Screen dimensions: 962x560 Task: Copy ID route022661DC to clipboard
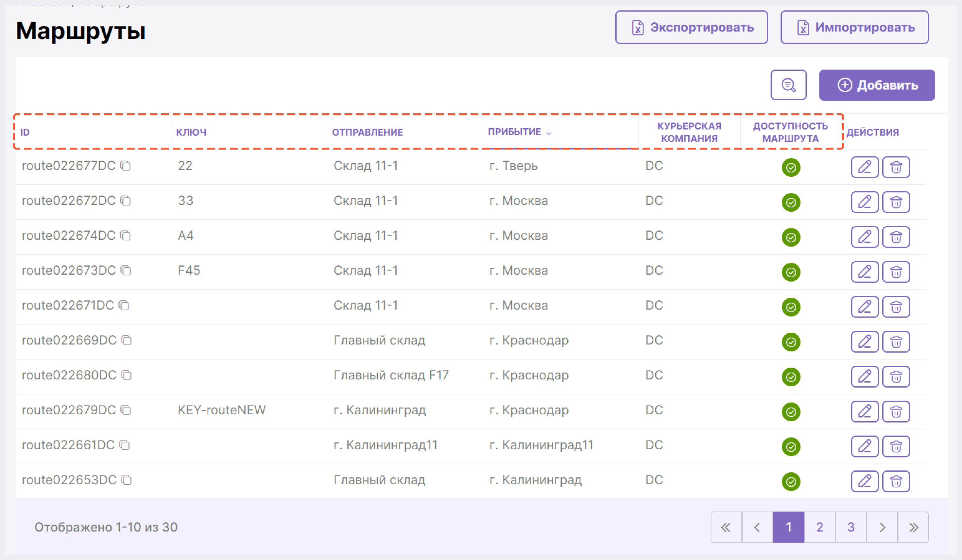(x=125, y=445)
